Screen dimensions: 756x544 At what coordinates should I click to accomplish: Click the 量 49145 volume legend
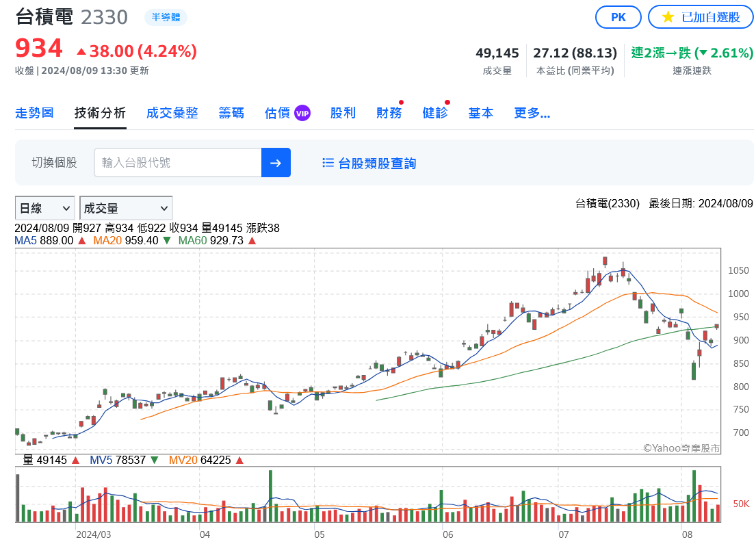(x=45, y=460)
